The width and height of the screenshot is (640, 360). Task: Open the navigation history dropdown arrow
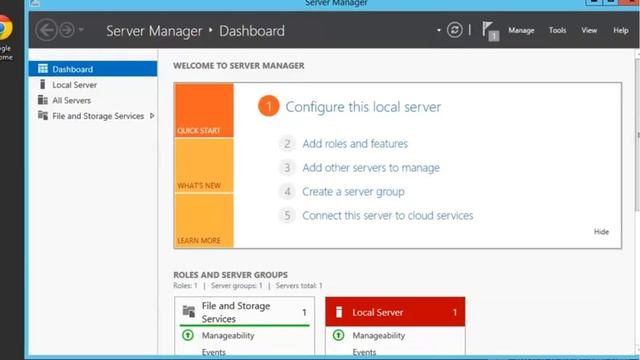81,30
